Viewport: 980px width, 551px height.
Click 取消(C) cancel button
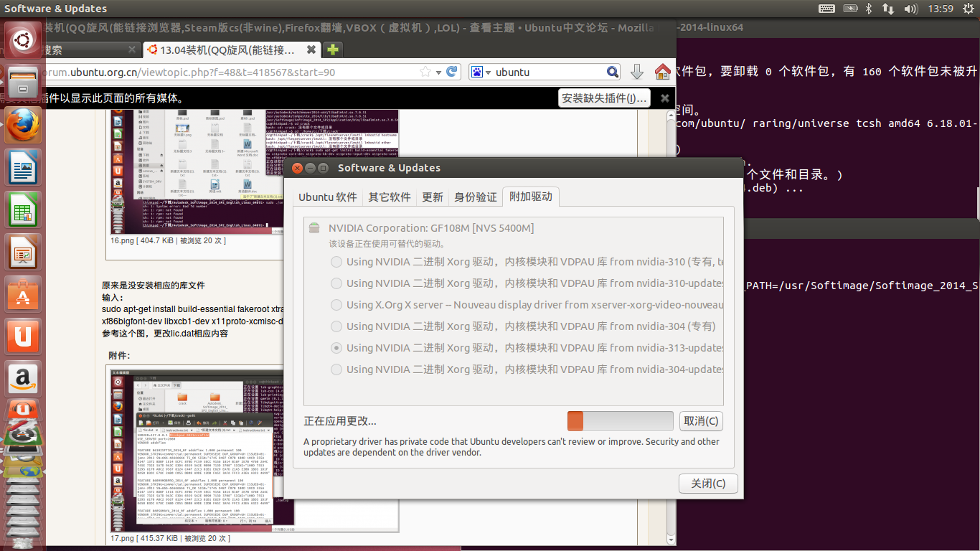(701, 420)
